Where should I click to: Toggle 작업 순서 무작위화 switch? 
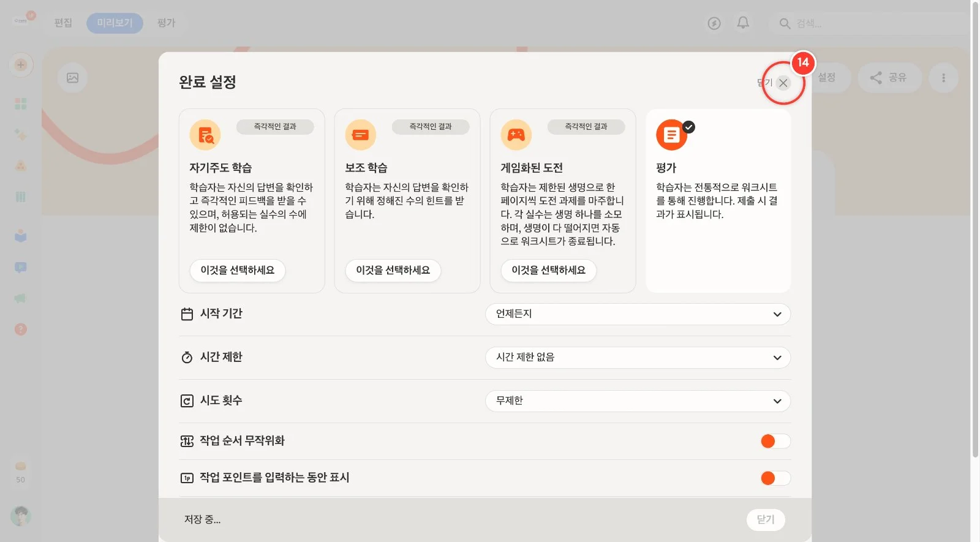[775, 441]
